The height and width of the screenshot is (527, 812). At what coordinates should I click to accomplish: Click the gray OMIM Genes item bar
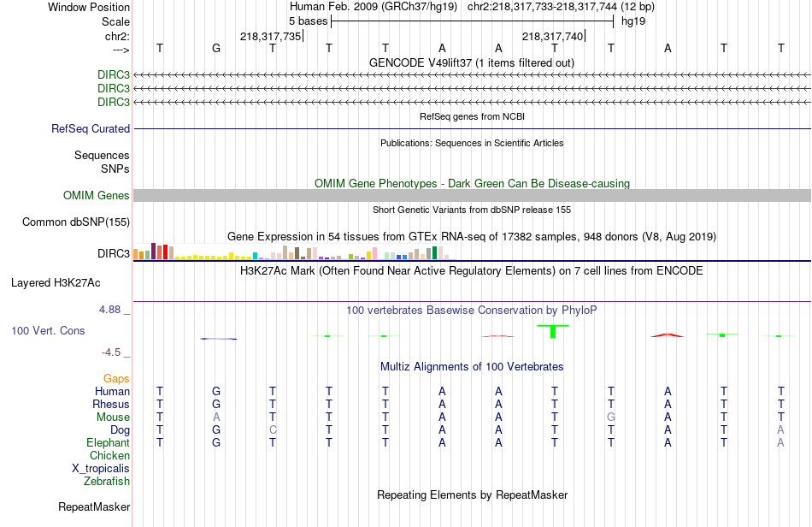[472, 195]
